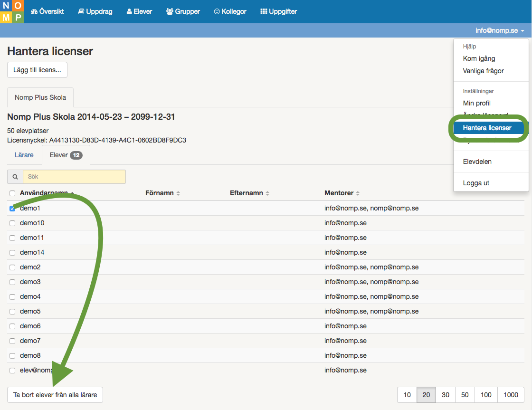Navigate to Grupper
Image resolution: width=532 pixels, height=410 pixels.
[x=183, y=11]
